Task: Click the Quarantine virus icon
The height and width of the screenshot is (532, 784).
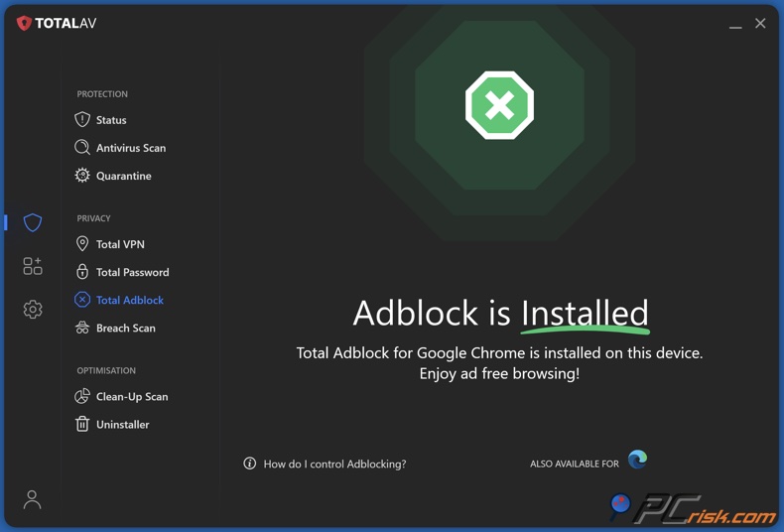Action: pos(82,176)
